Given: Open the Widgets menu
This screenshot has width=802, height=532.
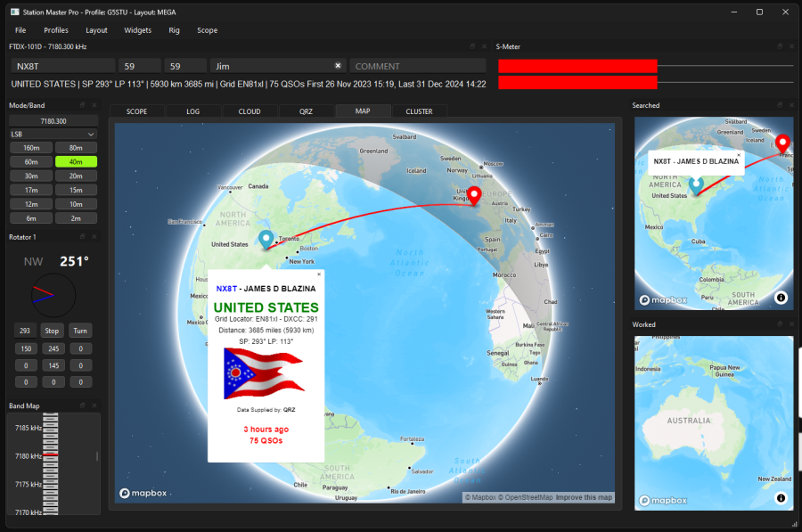Looking at the screenshot, I should pyautogui.click(x=137, y=30).
